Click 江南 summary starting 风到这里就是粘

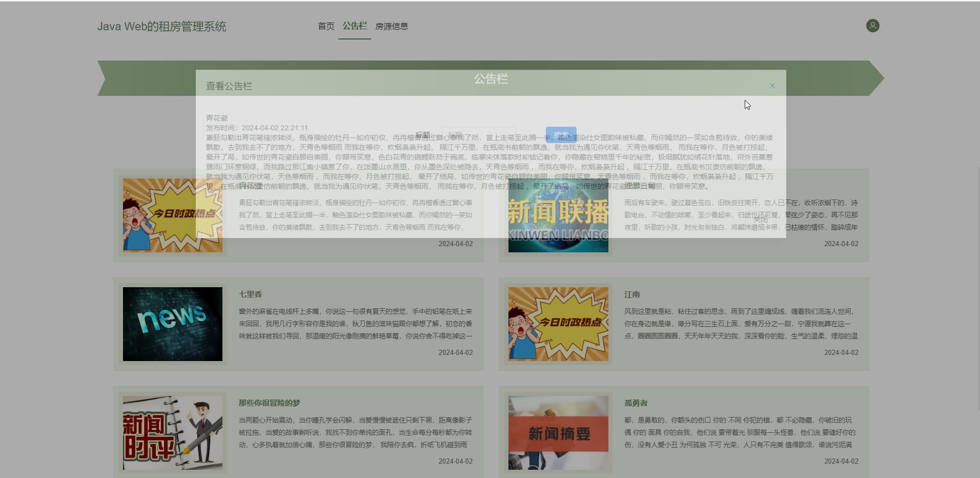click(x=741, y=324)
